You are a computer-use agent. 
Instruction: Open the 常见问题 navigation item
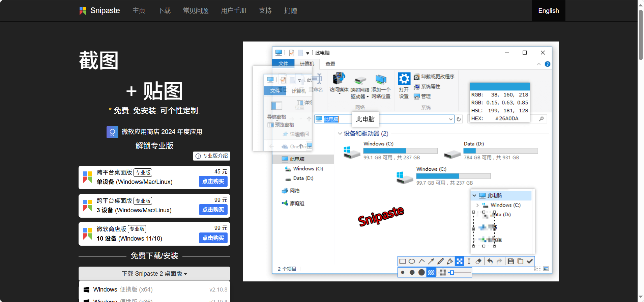coord(196,11)
